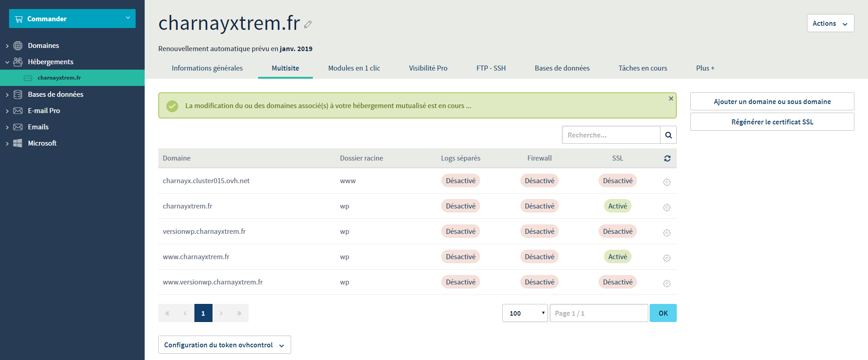This screenshot has width=868, height=360.
Task: Change the 100 results per page selector
Action: 524,313
